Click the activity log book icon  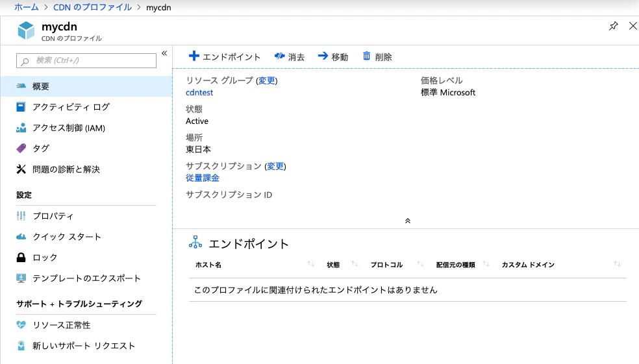[x=21, y=107]
